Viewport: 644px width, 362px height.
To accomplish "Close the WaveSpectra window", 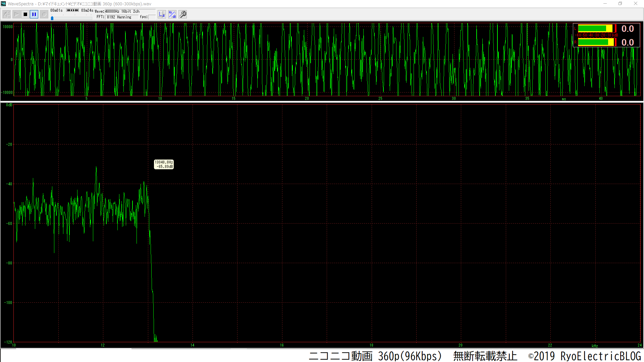I will pos(636,4).
